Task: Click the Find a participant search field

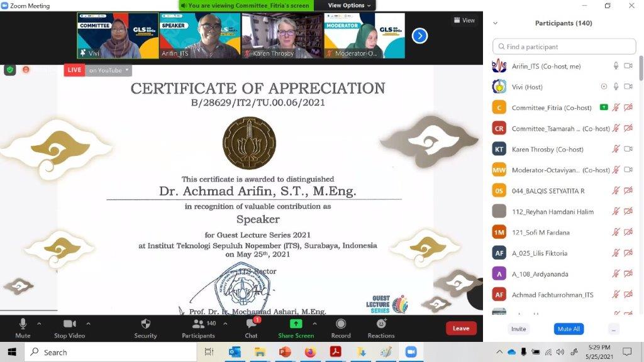Action: pos(564,47)
